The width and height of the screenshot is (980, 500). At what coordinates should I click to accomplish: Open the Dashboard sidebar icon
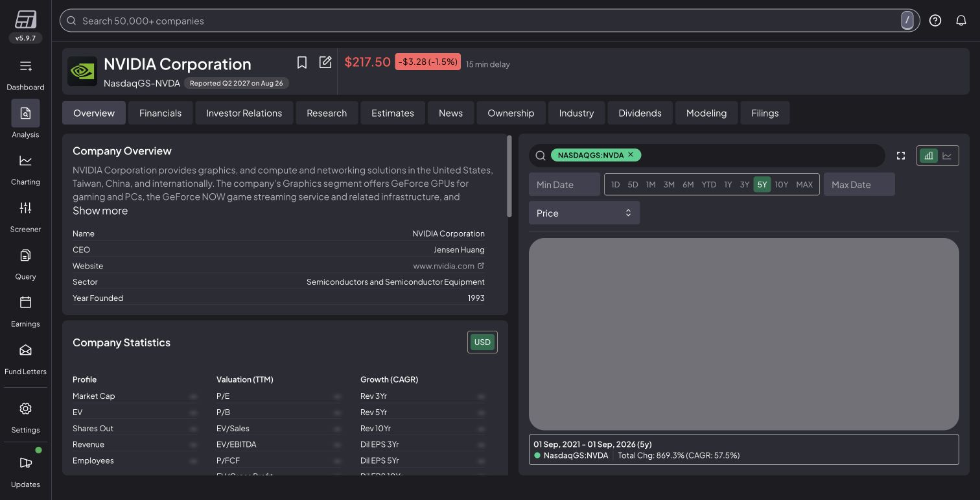tap(25, 66)
